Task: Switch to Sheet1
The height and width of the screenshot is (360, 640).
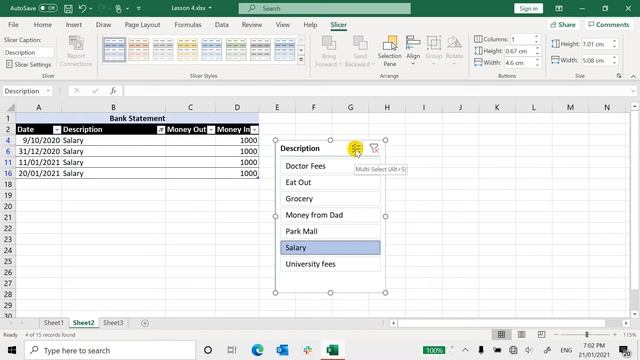Action: (53, 323)
